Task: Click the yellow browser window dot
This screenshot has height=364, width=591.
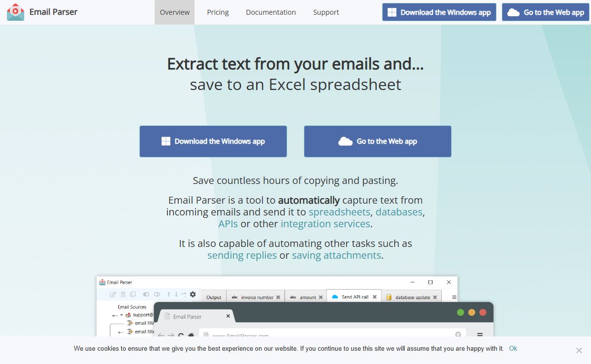Action: pyautogui.click(x=472, y=312)
